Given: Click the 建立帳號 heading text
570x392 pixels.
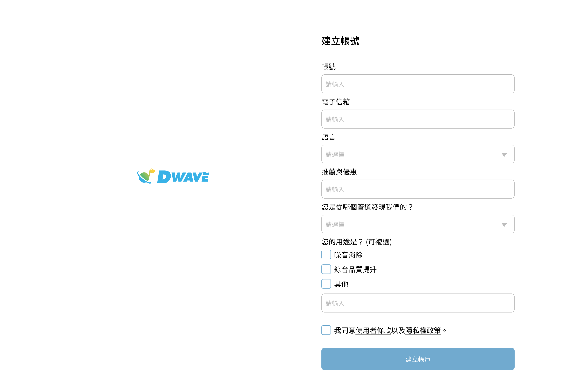Looking at the screenshot, I should [340, 41].
